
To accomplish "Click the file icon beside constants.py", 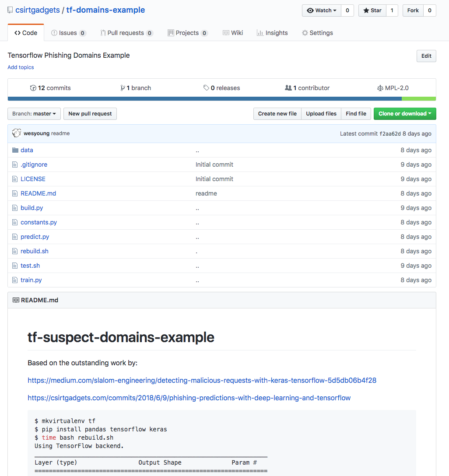I will tap(14, 223).
